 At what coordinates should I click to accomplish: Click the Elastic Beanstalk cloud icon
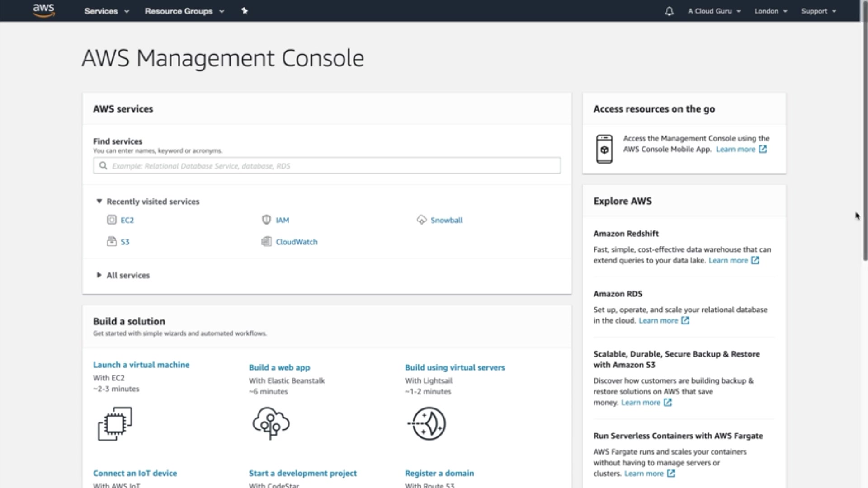271,423
